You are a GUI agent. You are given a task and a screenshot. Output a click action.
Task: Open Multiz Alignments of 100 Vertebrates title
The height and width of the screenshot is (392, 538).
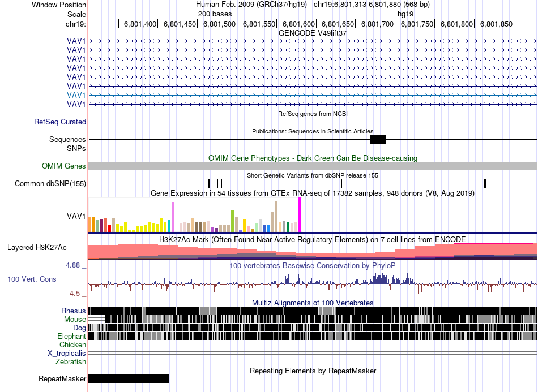point(313,303)
